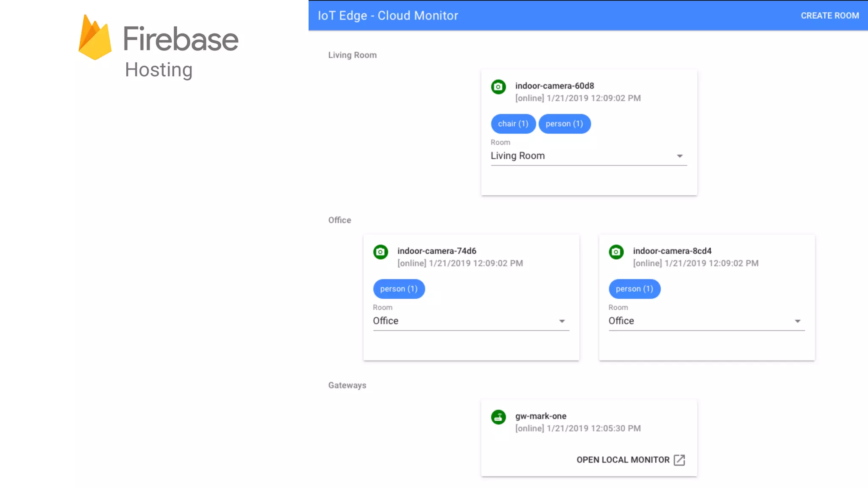
Task: Click the external-link icon beside Open Local Monitor
Action: click(679, 460)
